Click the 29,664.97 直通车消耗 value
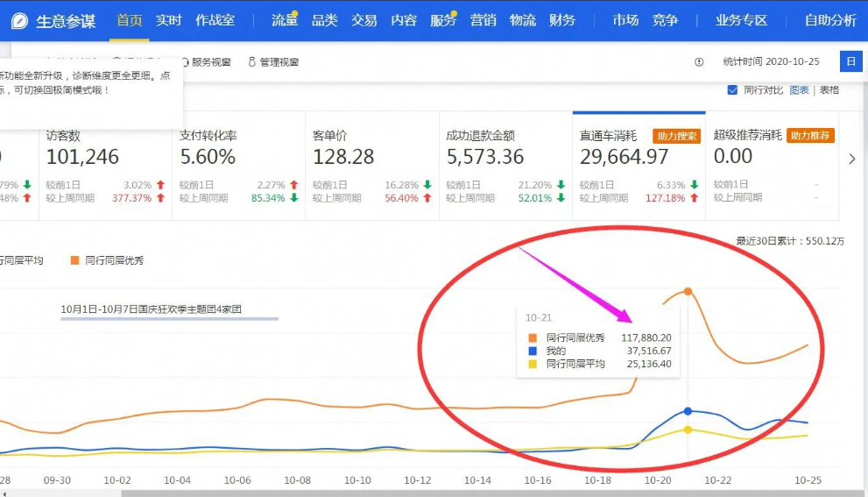The width and height of the screenshot is (868, 497). tap(624, 157)
